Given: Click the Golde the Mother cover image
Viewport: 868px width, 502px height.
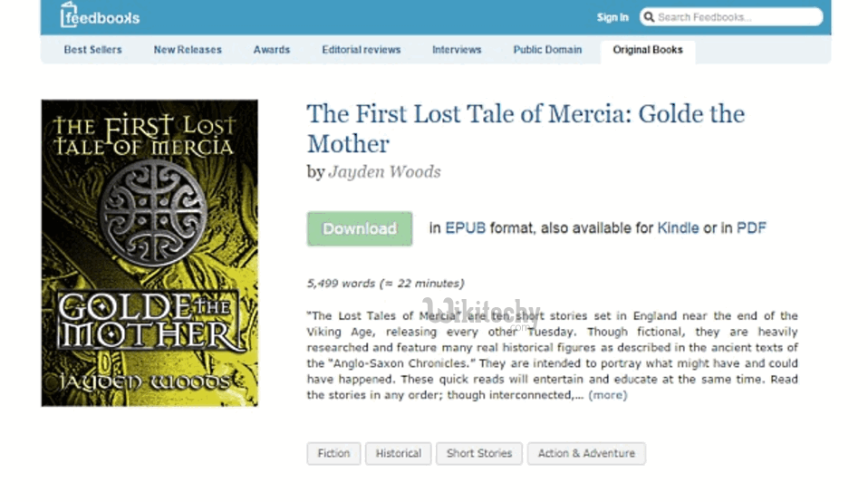Looking at the screenshot, I should [149, 253].
